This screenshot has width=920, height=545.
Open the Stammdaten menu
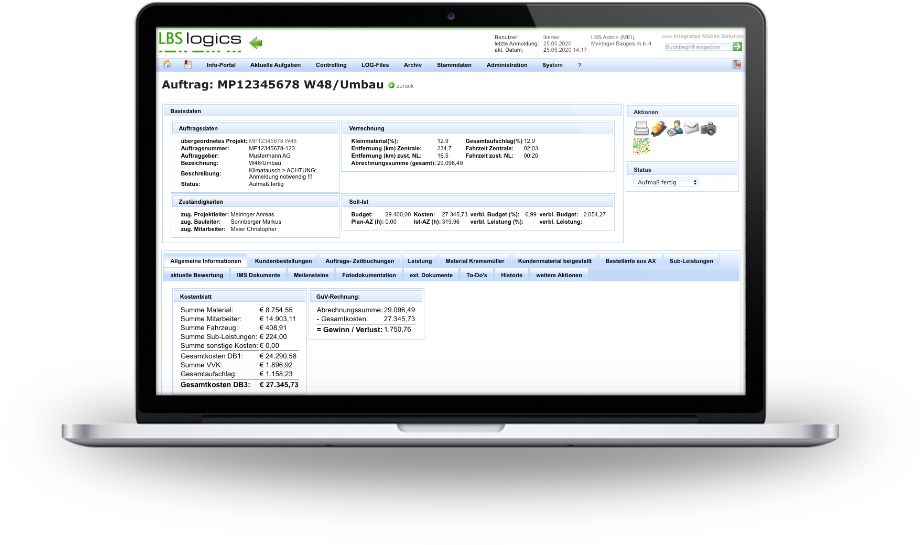click(455, 64)
